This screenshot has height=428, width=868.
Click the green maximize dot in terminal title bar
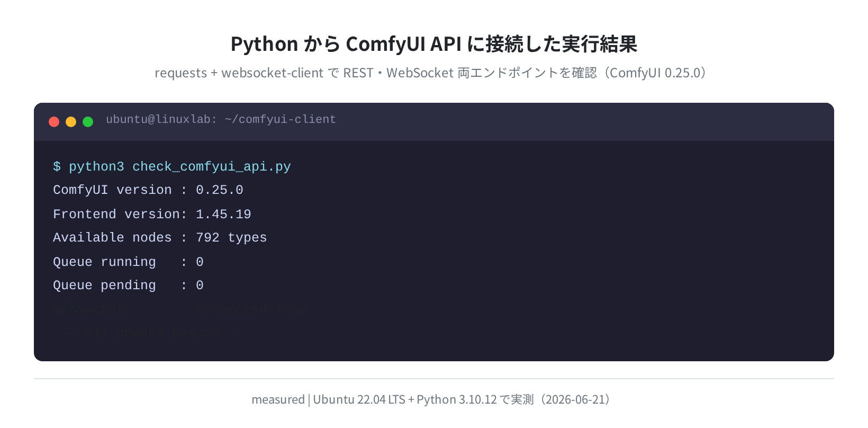point(88,122)
